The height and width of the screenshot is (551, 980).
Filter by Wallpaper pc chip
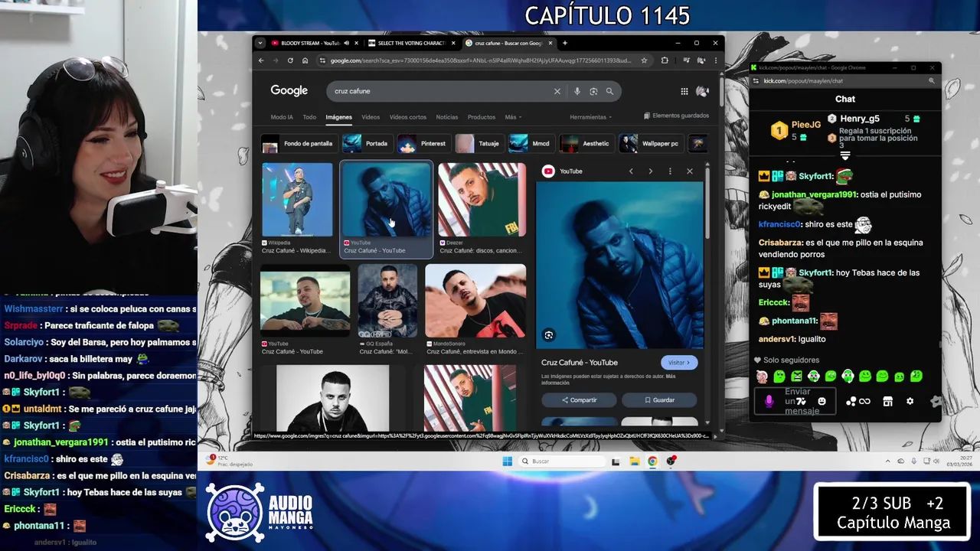click(651, 144)
